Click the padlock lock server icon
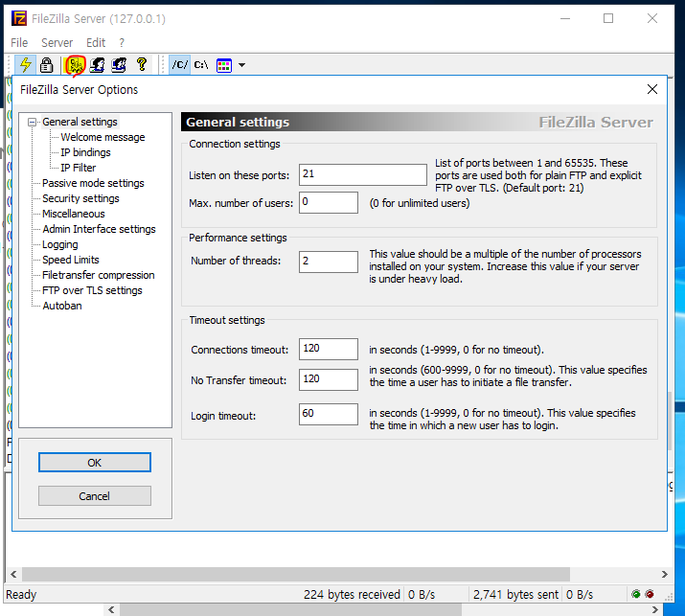The width and height of the screenshot is (685, 616). 46,65
